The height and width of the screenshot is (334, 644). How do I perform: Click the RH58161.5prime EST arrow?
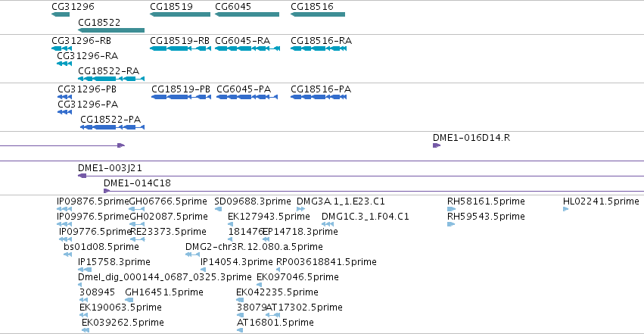click(x=451, y=209)
